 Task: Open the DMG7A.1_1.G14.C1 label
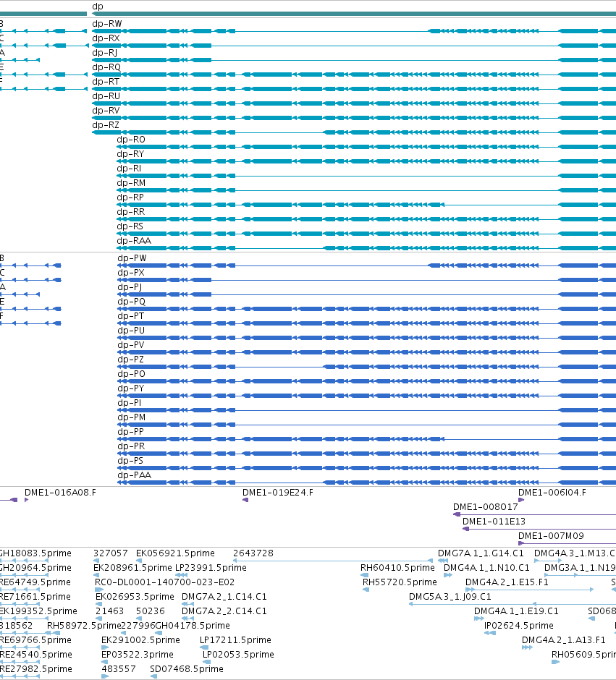tap(481, 553)
